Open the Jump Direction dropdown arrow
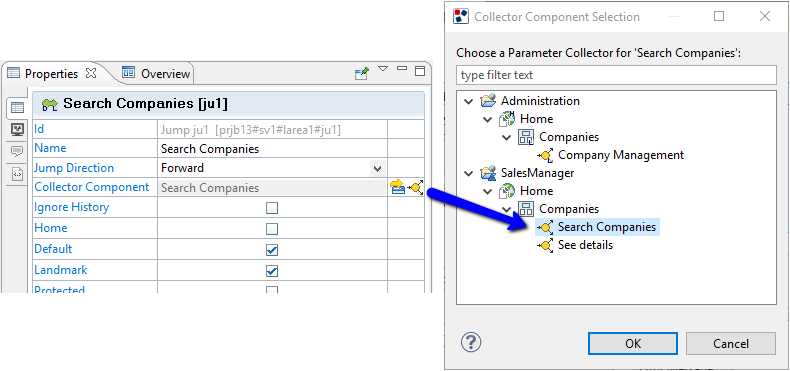This screenshot has height=371, width=790. pyautogui.click(x=377, y=168)
